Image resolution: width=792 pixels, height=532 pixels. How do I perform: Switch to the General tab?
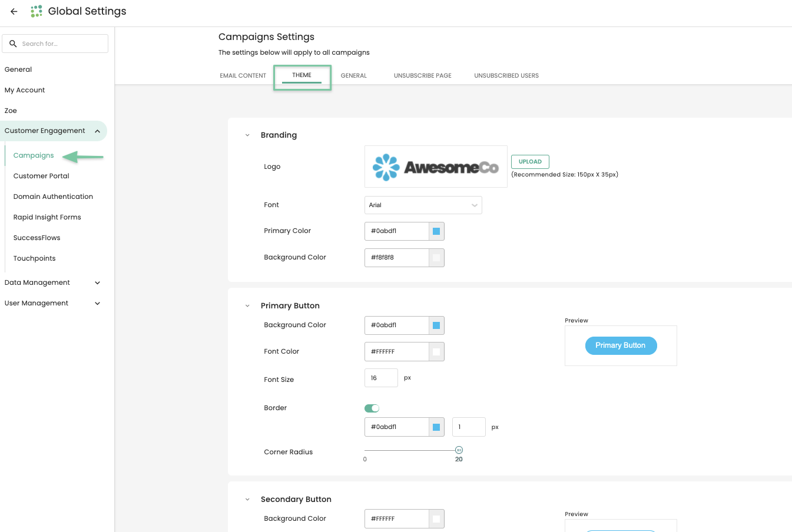[x=353, y=75]
